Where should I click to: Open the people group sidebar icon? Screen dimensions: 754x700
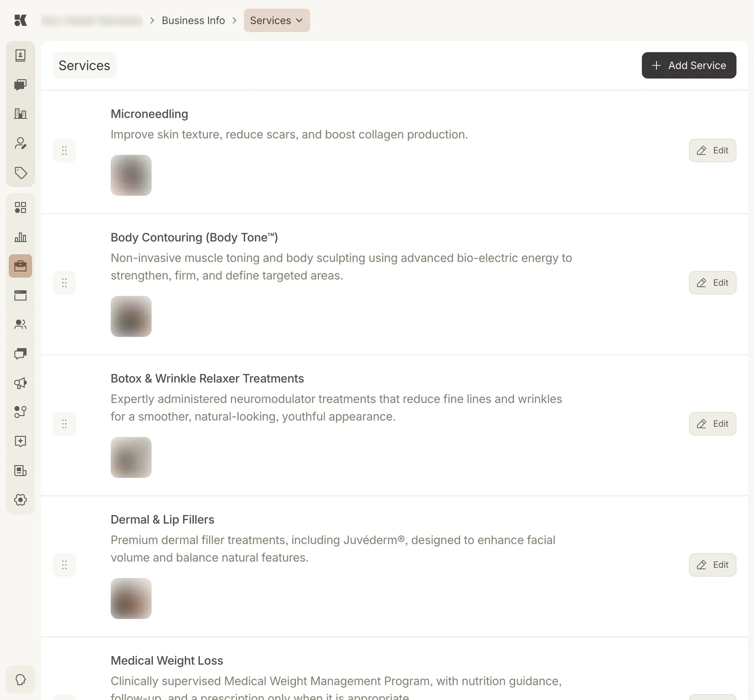[x=20, y=324]
